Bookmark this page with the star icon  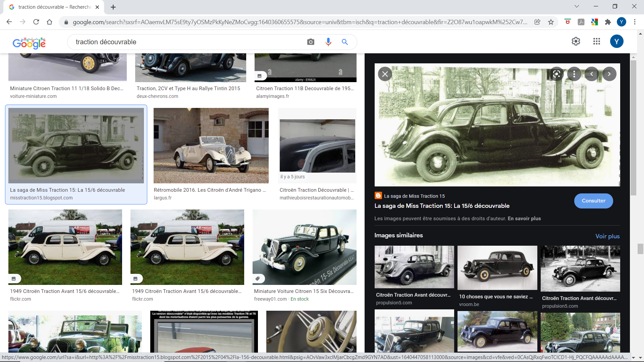coord(551,22)
